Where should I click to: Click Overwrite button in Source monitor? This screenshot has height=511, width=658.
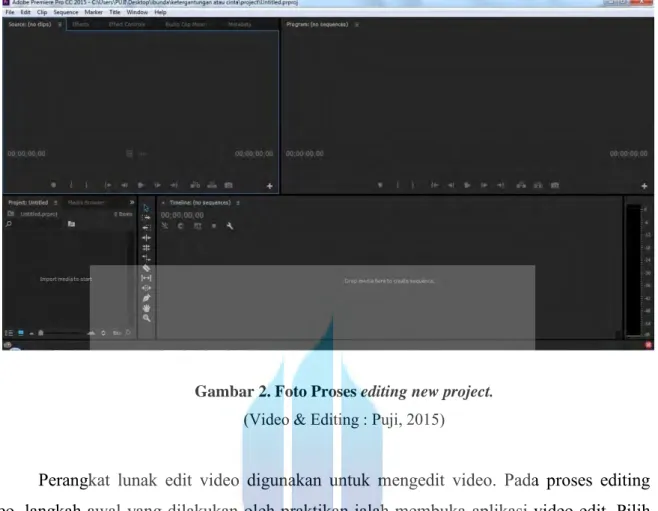(212, 185)
